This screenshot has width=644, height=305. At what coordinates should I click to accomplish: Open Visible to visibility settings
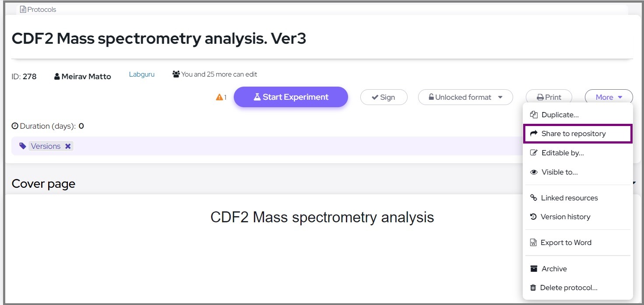[559, 172]
